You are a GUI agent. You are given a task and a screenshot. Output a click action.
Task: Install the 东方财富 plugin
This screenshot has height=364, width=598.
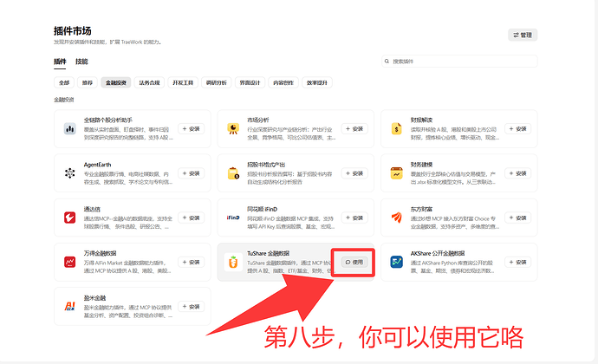click(518, 218)
